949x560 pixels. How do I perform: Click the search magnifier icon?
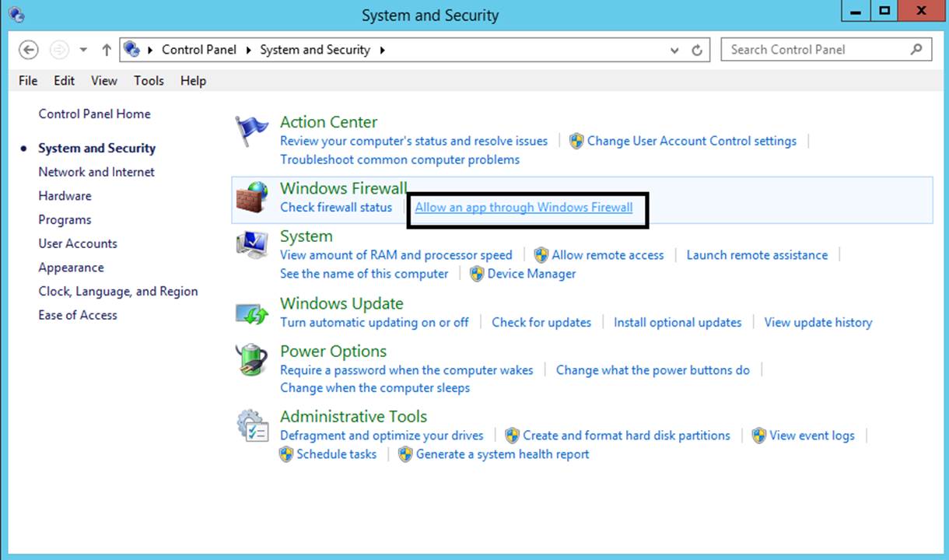point(916,49)
